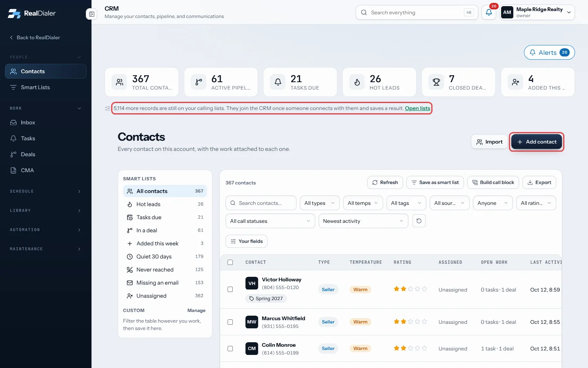588x368 pixels.
Task: Click the Added This Week person-plus icon
Action: coord(515,82)
